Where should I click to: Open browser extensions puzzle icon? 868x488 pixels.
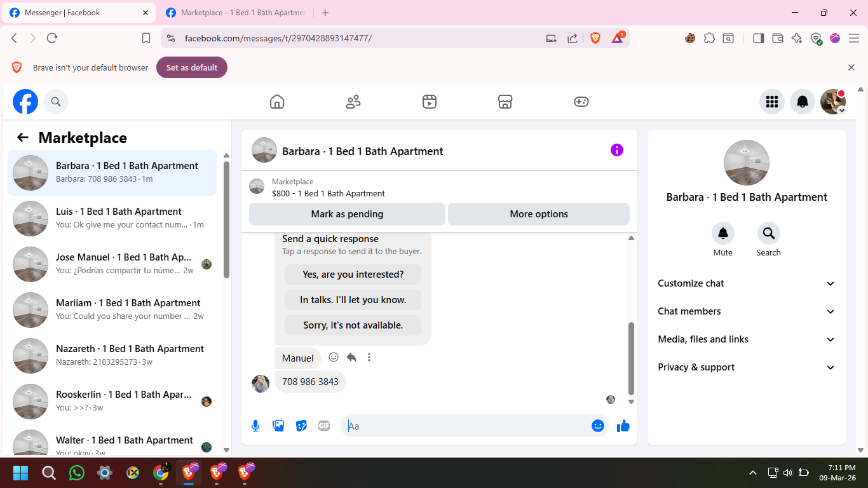710,38
